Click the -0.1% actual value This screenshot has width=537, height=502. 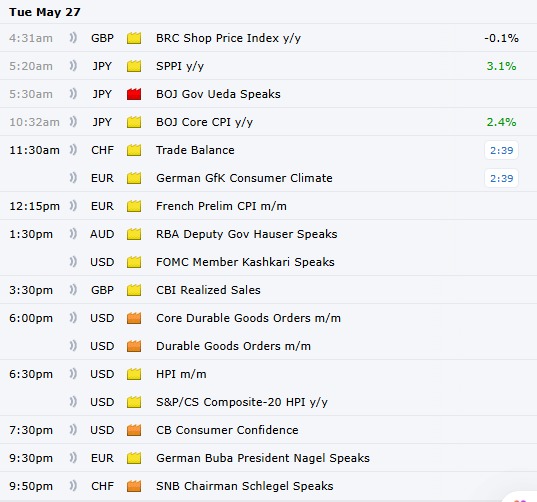(x=501, y=38)
